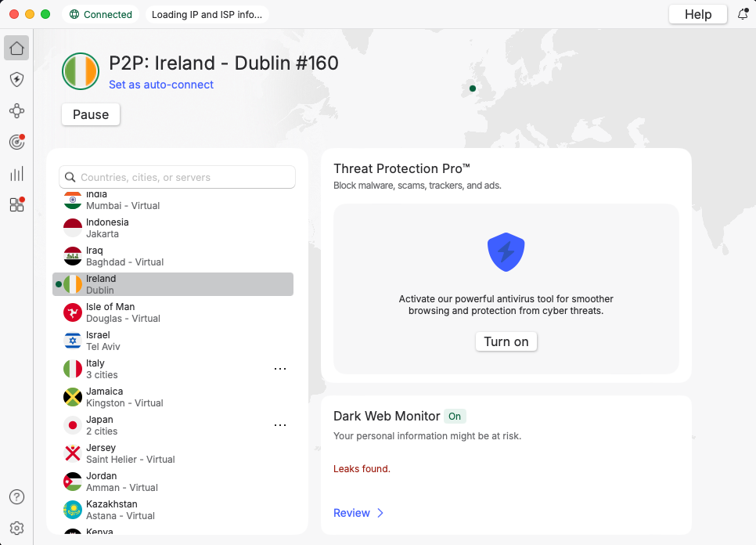756x545 pixels.
Task: Open statistics bars sidebar icon
Action: click(x=16, y=174)
